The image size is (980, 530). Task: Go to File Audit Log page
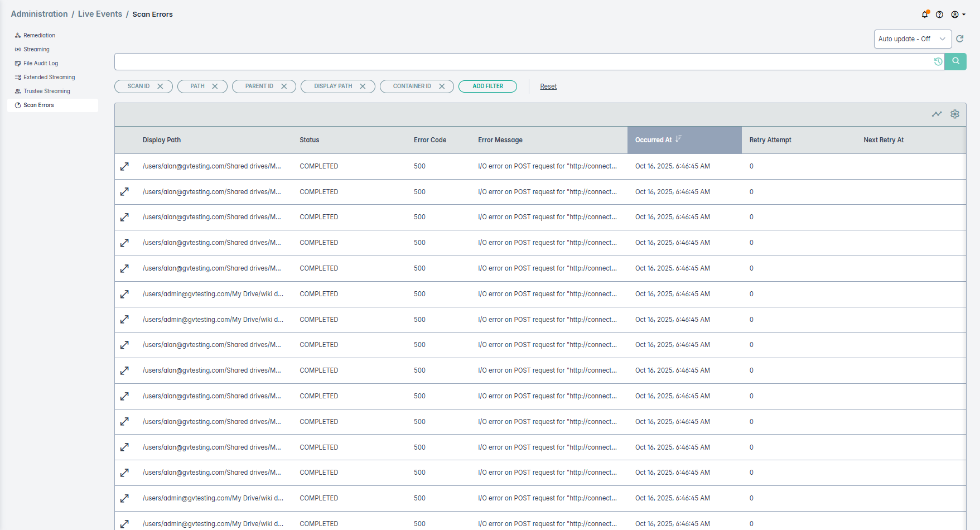[40, 63]
